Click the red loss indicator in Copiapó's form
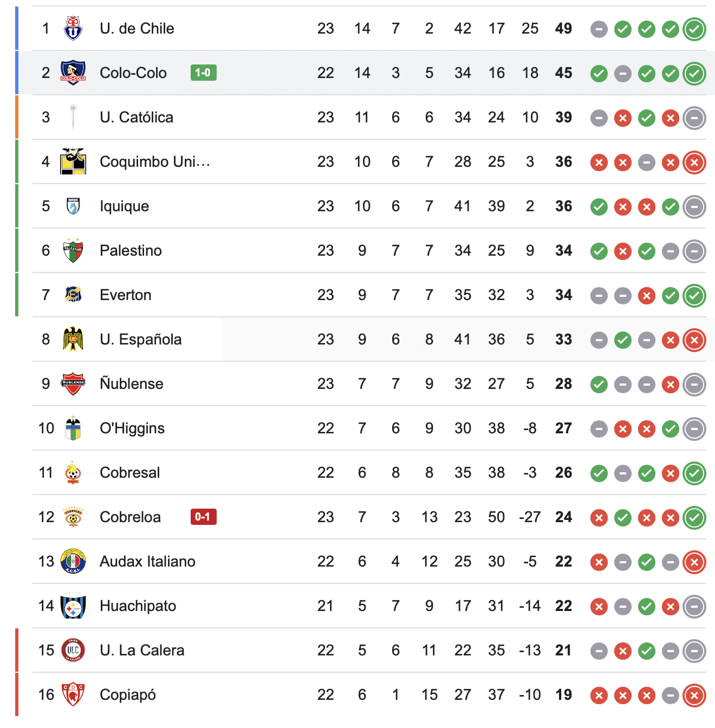 (599, 694)
